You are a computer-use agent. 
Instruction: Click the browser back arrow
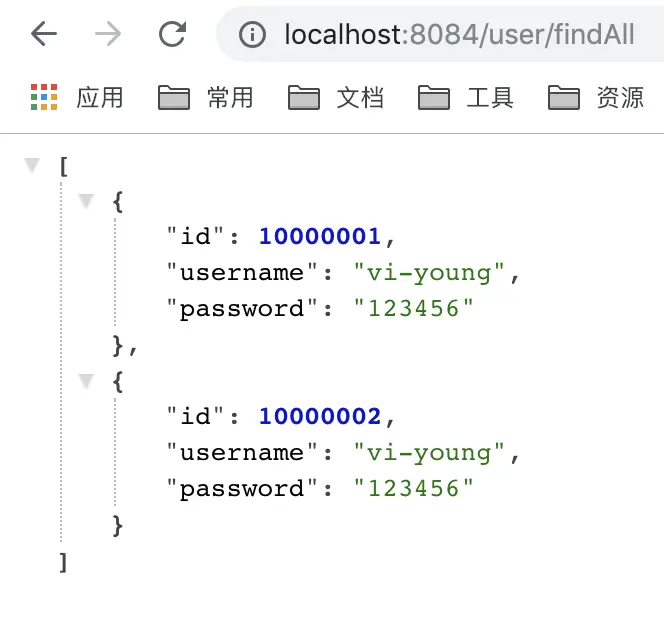pos(44,34)
